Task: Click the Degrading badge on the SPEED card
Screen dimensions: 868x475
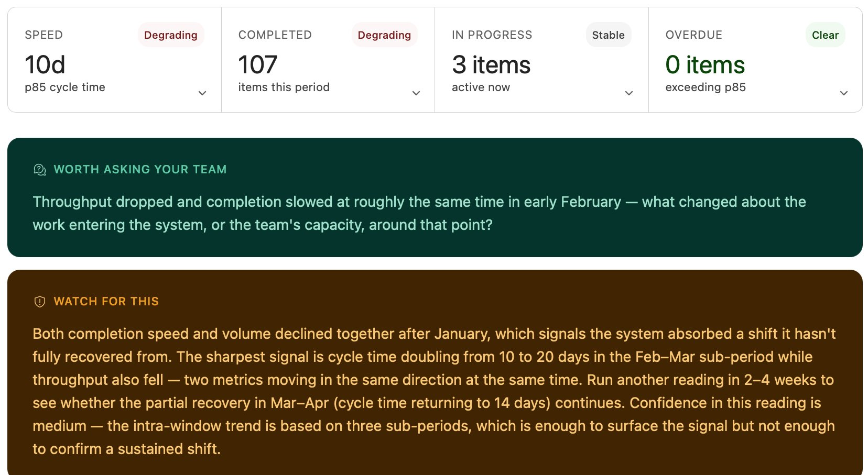Action: (170, 35)
